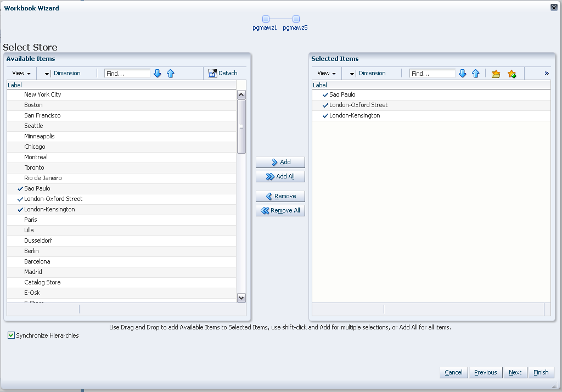Click the Available Items scrollbar thumb
562x392 pixels.
click(241, 126)
